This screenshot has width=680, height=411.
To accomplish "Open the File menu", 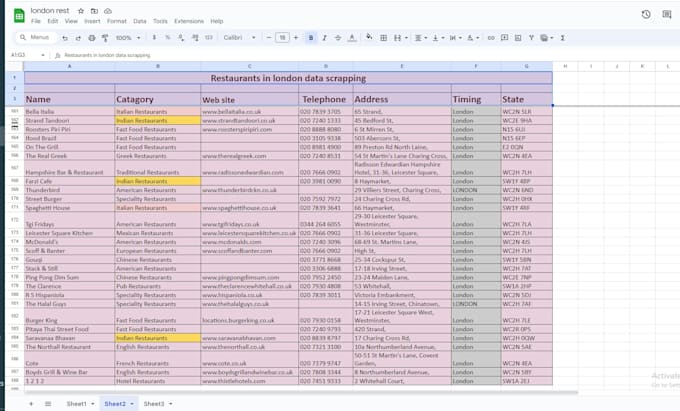I will click(36, 21).
